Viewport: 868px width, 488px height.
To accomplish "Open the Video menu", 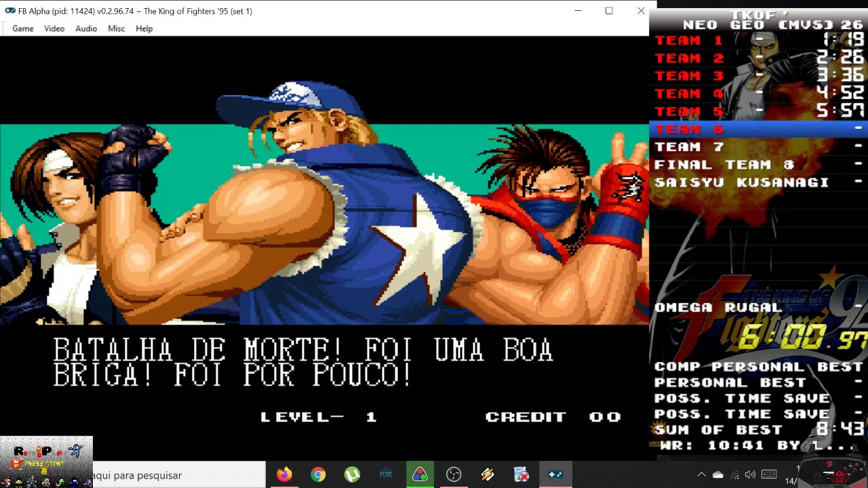I will pos(54,28).
